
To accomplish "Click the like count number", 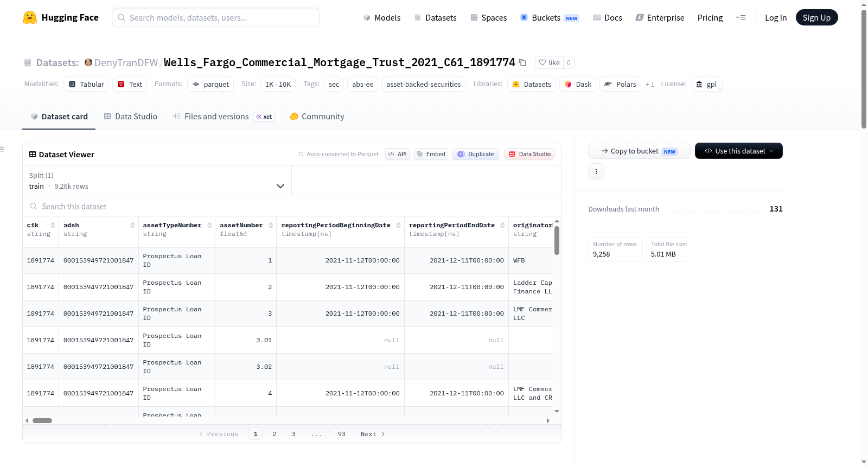I will click(x=569, y=62).
